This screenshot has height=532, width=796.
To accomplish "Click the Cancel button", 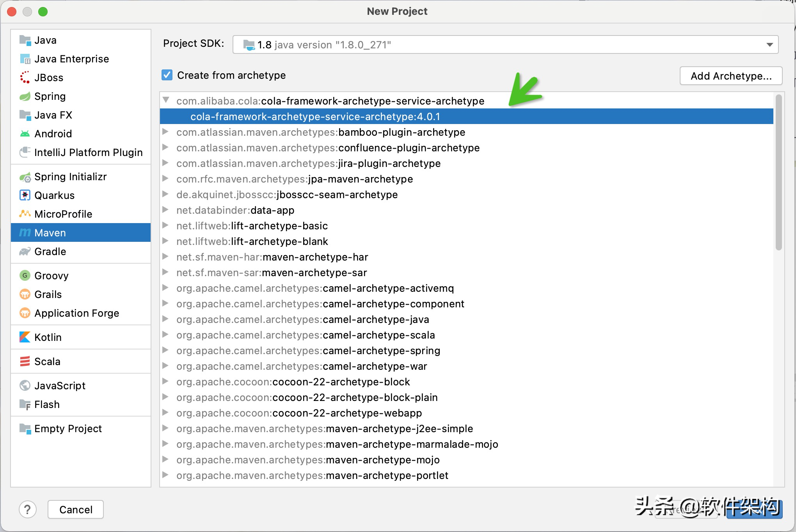I will pyautogui.click(x=76, y=510).
